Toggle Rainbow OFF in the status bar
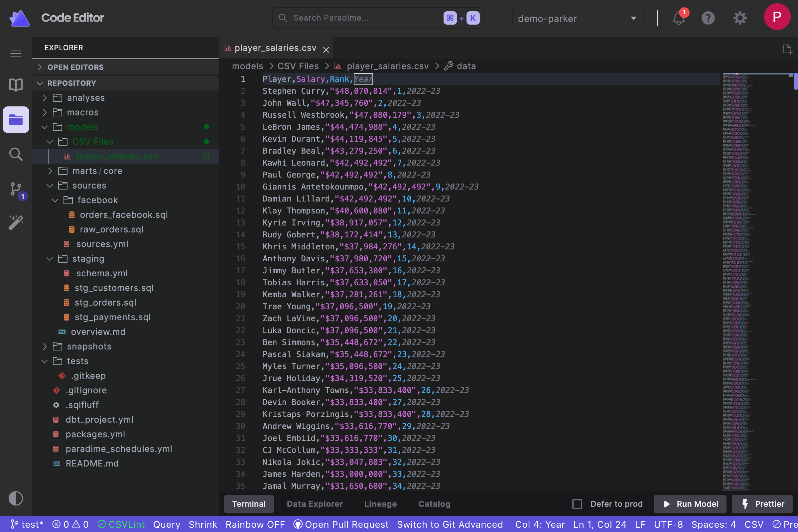The width and height of the screenshot is (798, 532). click(x=255, y=524)
